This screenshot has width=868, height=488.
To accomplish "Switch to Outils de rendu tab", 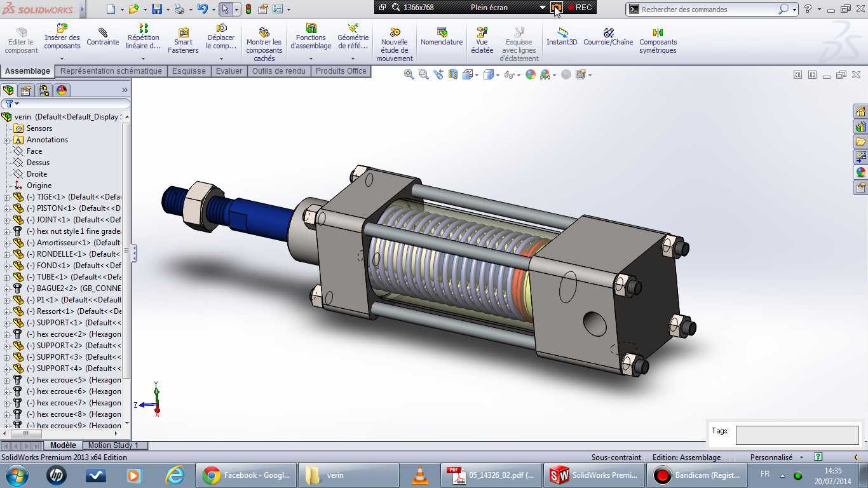I will click(279, 71).
